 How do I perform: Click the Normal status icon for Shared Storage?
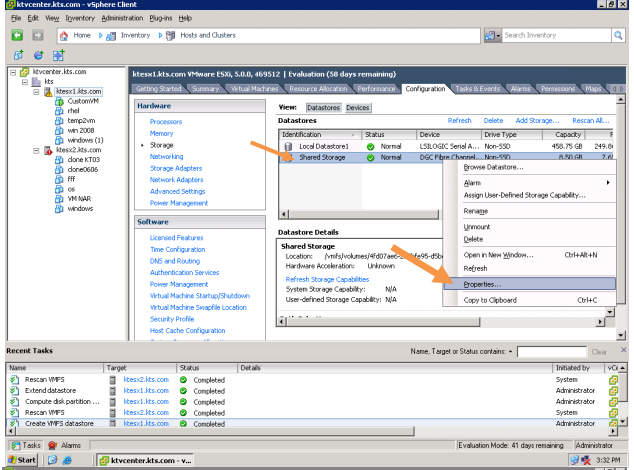point(370,158)
